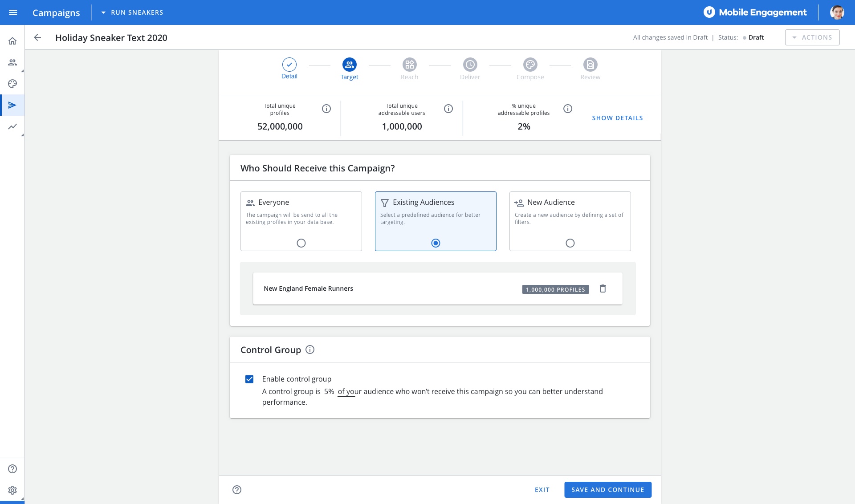This screenshot has height=504, width=855.
Task: Open the palette design icon in the sidebar
Action: (x=12, y=84)
